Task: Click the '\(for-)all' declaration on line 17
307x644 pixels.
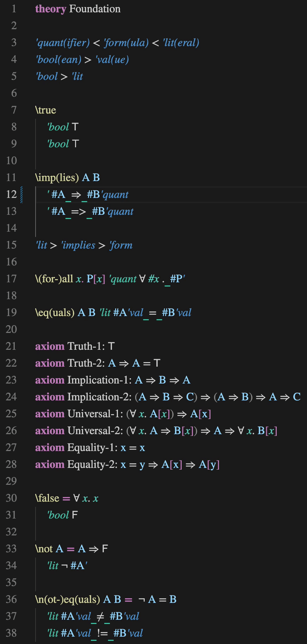Action: 54,279
